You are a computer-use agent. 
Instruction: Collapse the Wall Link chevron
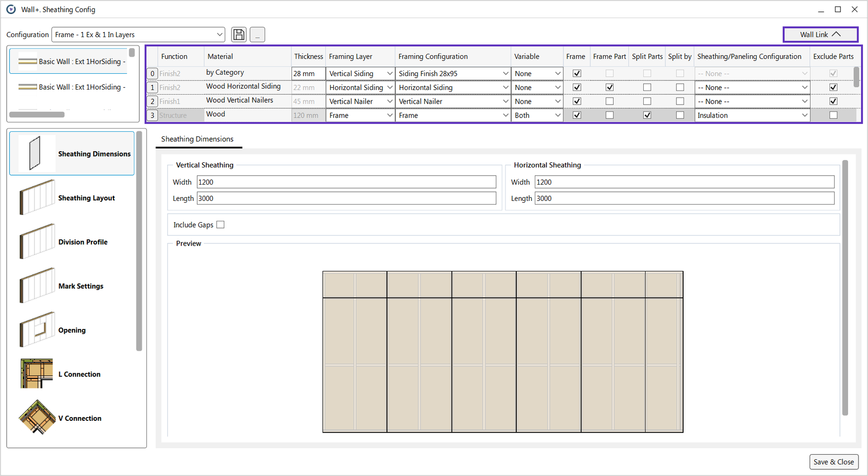pos(837,34)
